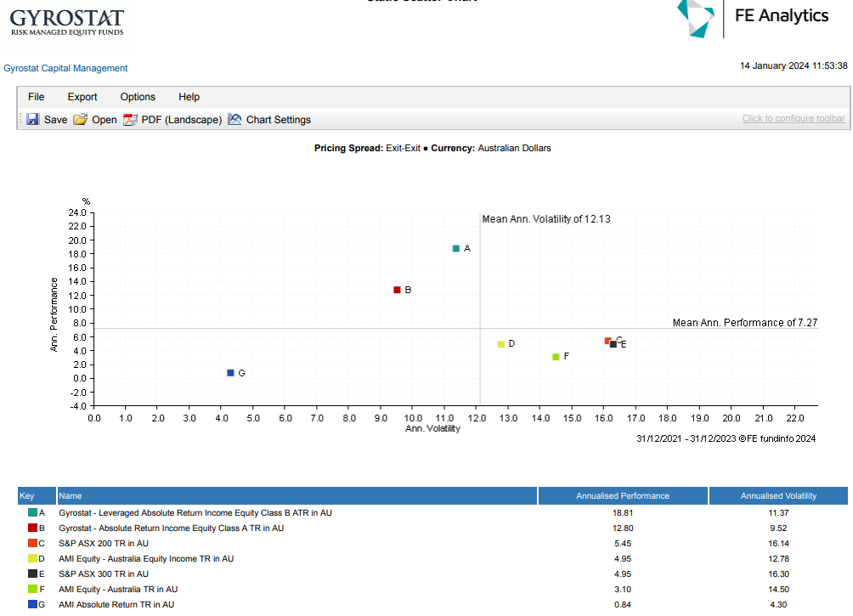
Task: Click the 'Ann. Volatility' axis title
Action: click(x=433, y=429)
